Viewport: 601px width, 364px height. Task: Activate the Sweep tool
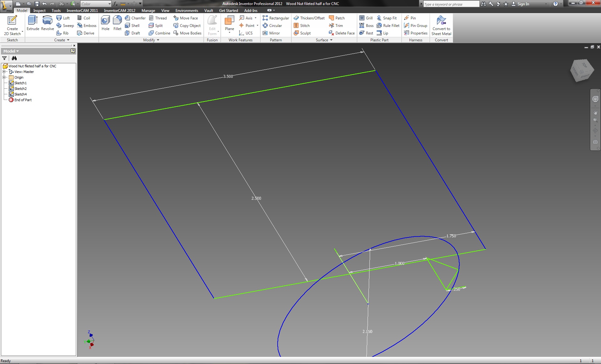coord(65,25)
